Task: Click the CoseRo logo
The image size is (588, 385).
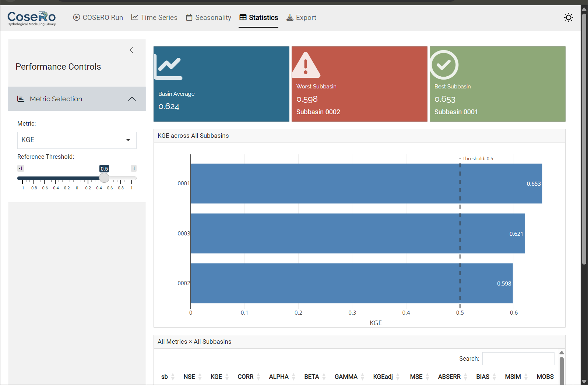Action: pyautogui.click(x=32, y=18)
